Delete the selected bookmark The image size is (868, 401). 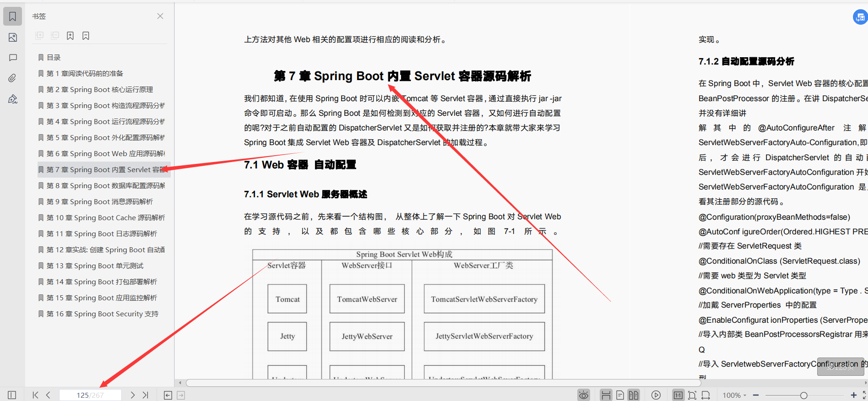coord(86,36)
